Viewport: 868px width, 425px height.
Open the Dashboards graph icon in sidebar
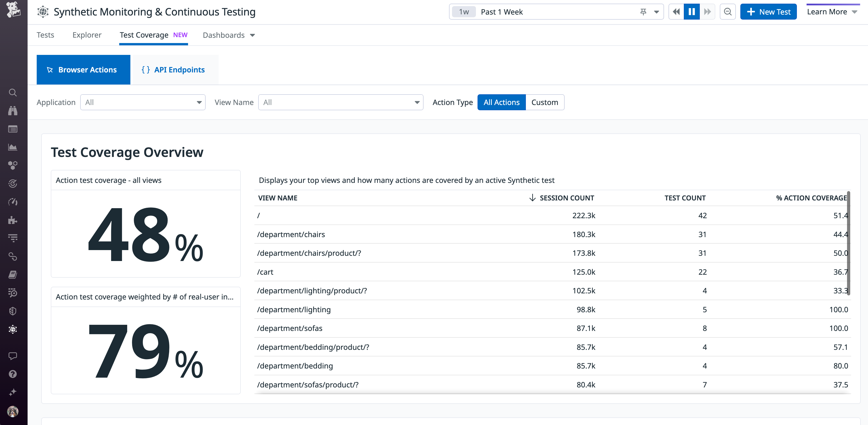(x=13, y=147)
